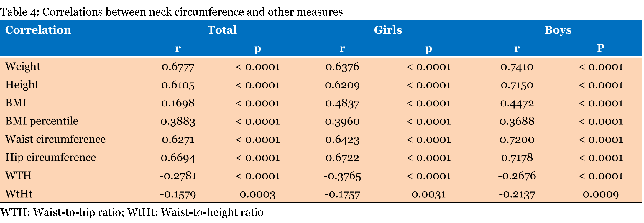Select the Total r value 0.1698 for BMI
644x223 pixels.
click(x=178, y=103)
